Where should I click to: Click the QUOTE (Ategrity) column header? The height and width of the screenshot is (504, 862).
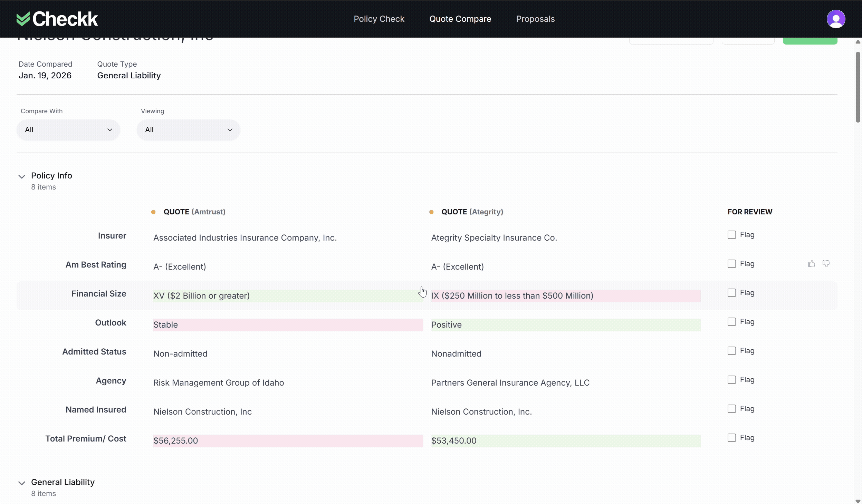(472, 212)
